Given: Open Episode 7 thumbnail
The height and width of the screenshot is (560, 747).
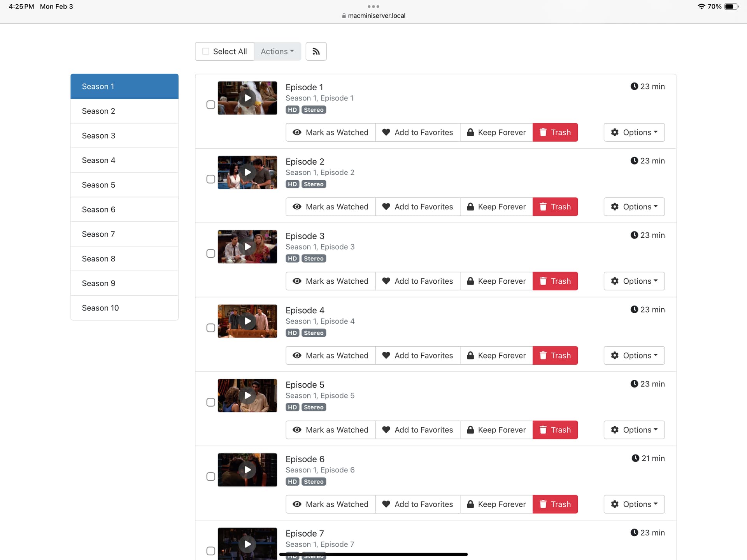Looking at the screenshot, I should click(247, 543).
